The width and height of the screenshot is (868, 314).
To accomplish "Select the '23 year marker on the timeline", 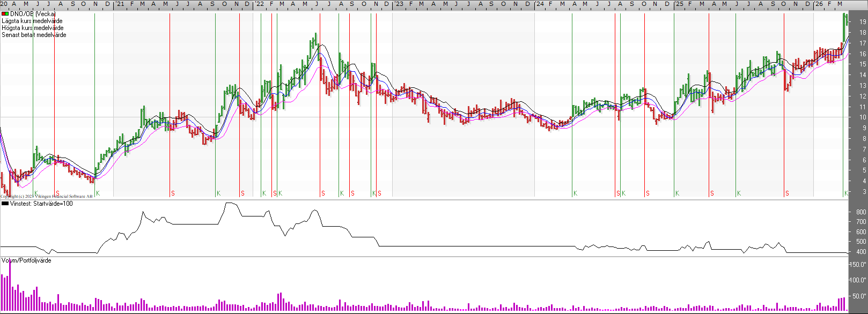I will pos(399,4).
